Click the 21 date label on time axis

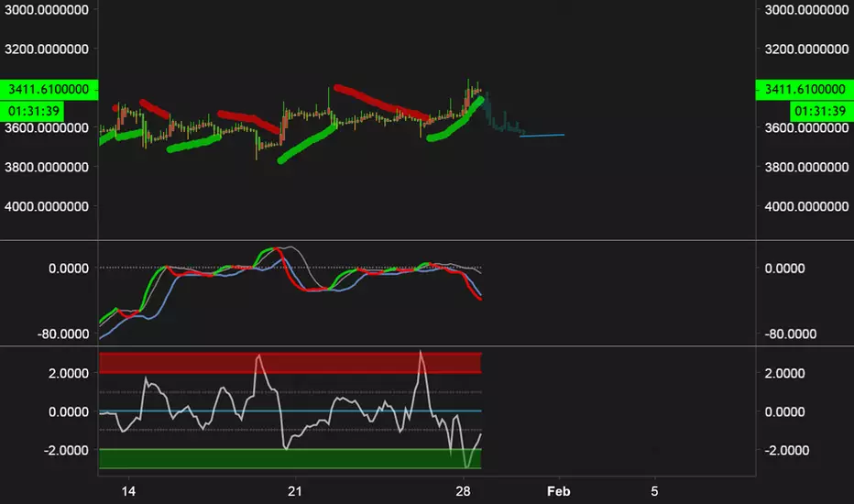295,491
